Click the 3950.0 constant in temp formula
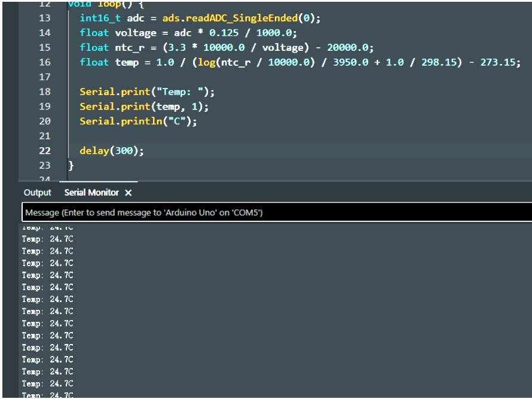This screenshot has height=399, width=532. click(x=347, y=62)
